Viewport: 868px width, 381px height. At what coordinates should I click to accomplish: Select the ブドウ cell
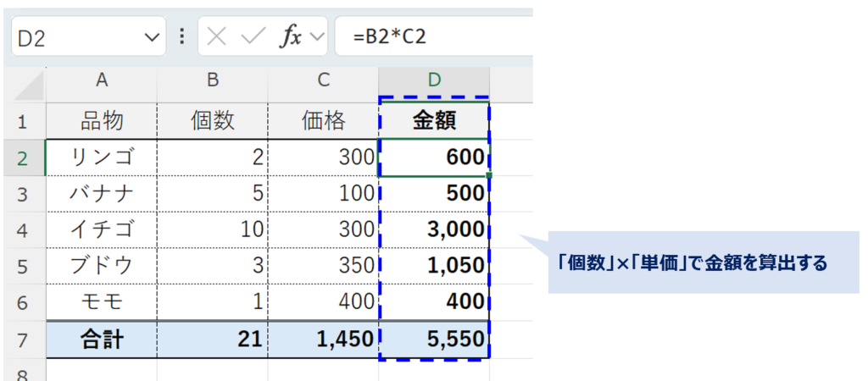(x=102, y=266)
